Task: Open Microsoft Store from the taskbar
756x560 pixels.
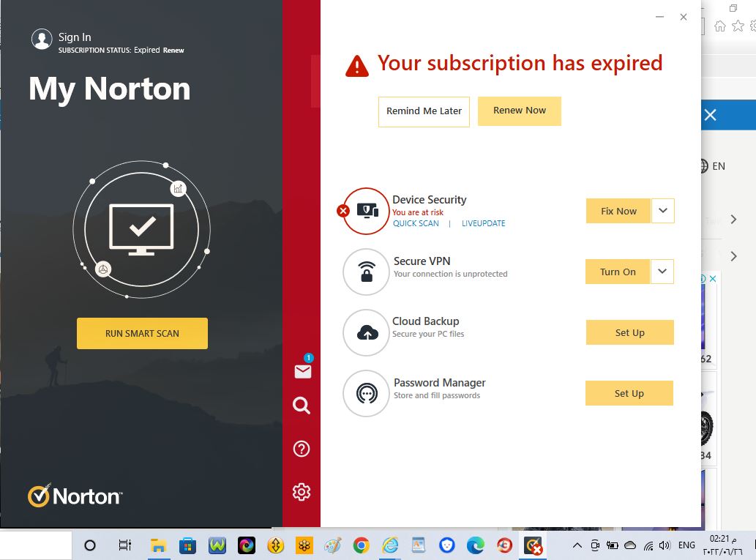Action: (x=187, y=546)
